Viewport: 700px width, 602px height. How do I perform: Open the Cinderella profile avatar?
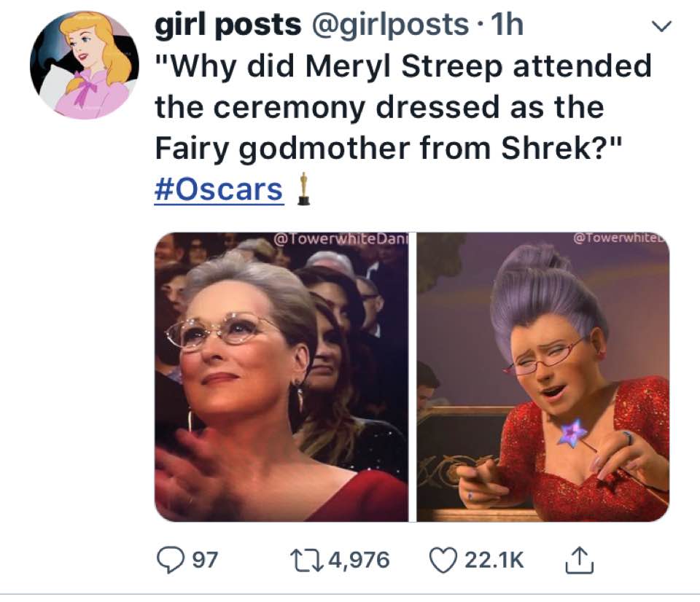click(x=85, y=65)
